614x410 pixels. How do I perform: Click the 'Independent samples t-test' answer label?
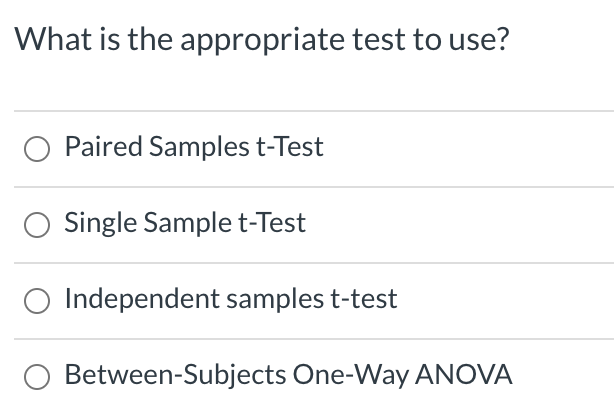pyautogui.click(x=231, y=299)
